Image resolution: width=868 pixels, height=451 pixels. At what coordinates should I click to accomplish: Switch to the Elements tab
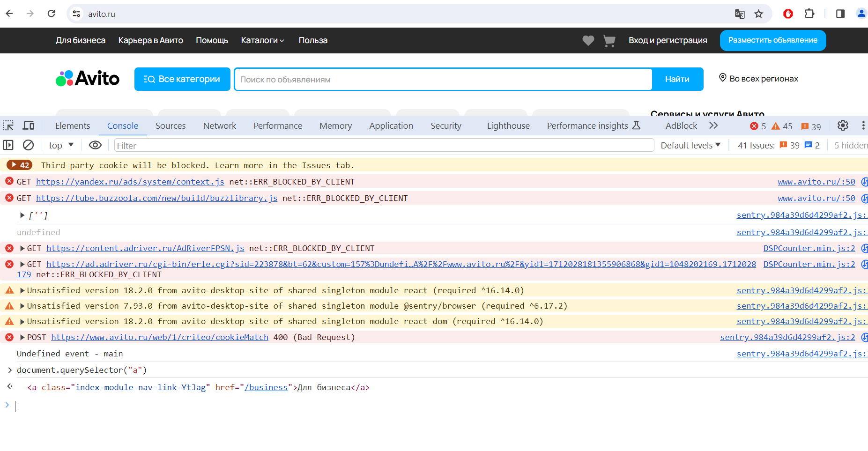coord(73,126)
